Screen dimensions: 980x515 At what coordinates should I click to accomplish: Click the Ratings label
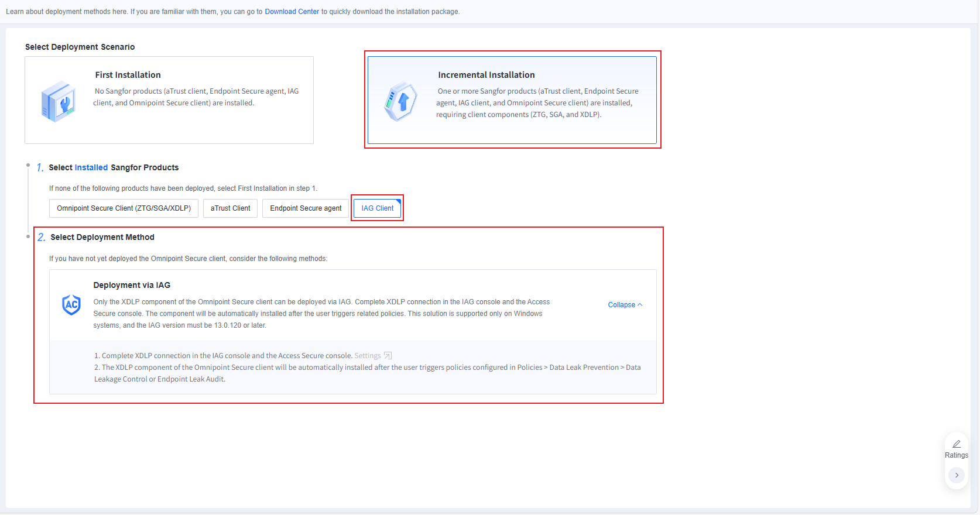pyautogui.click(x=957, y=455)
